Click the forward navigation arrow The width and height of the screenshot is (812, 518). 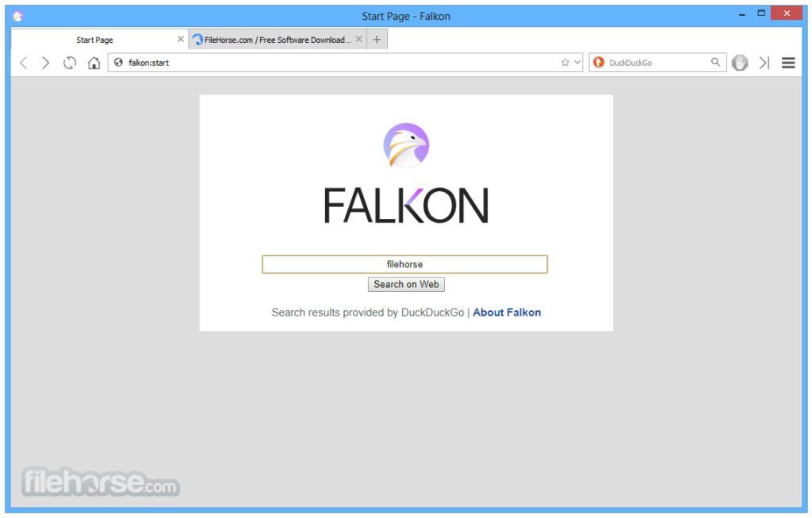click(45, 63)
